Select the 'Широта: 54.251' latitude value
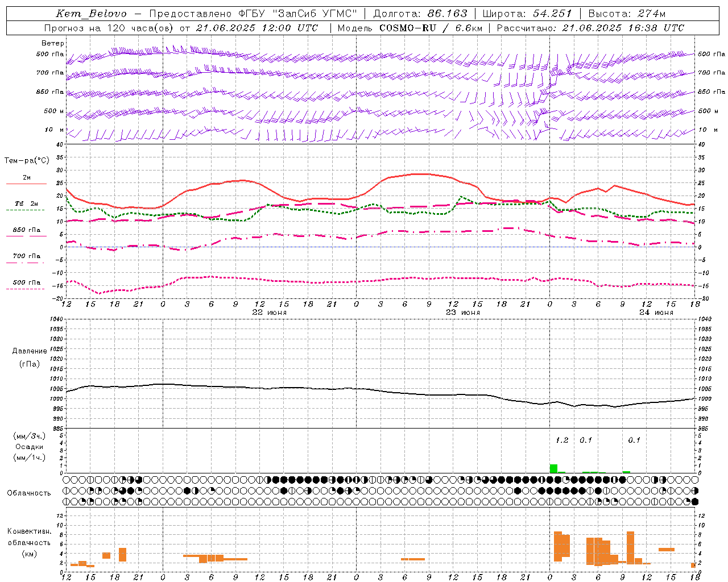Viewport: 728px width, 582px height. (x=527, y=14)
